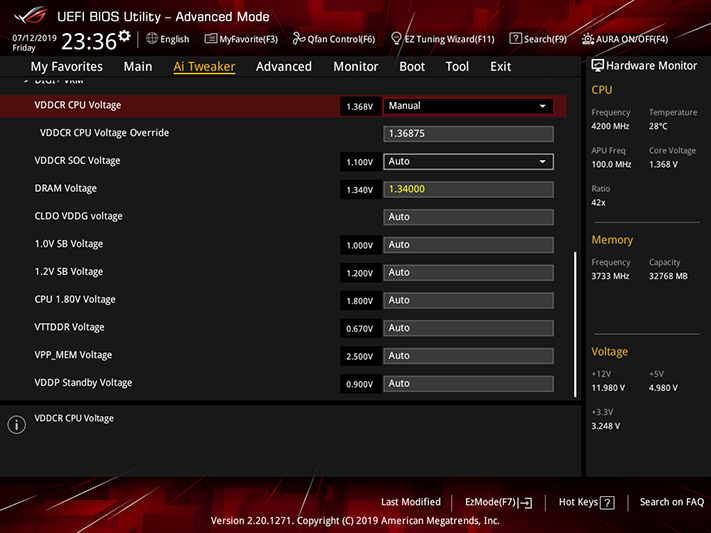This screenshot has height=533, width=711.
Task: Click the info circle icon
Action: point(16,425)
